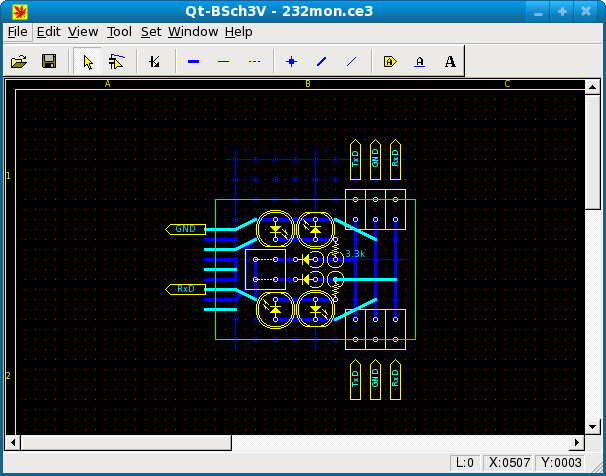This screenshot has height=476, width=606.
Task: Click the horizontal scrollbar right arrow
Action: coord(577,441)
